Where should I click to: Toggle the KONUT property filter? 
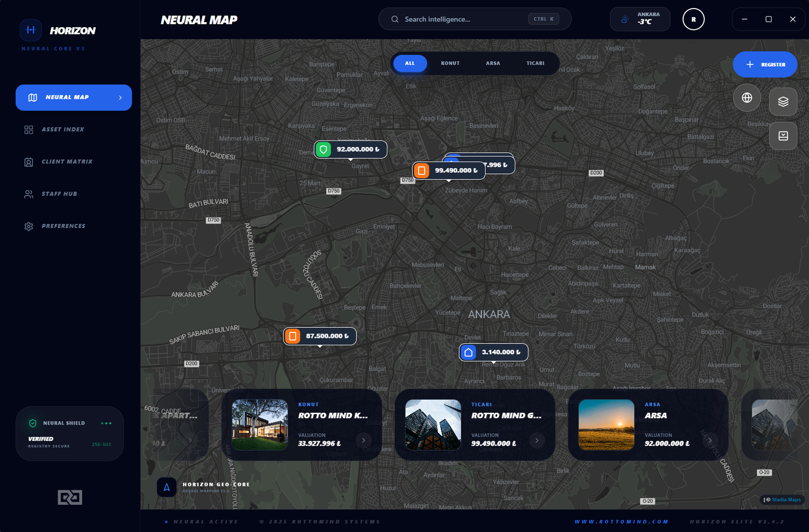[x=450, y=63]
